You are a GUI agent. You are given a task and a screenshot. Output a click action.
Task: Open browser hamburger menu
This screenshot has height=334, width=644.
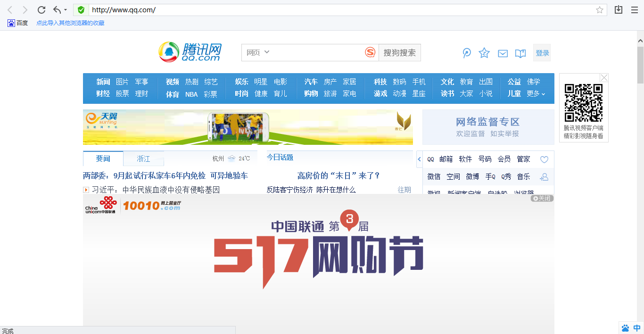click(x=635, y=10)
